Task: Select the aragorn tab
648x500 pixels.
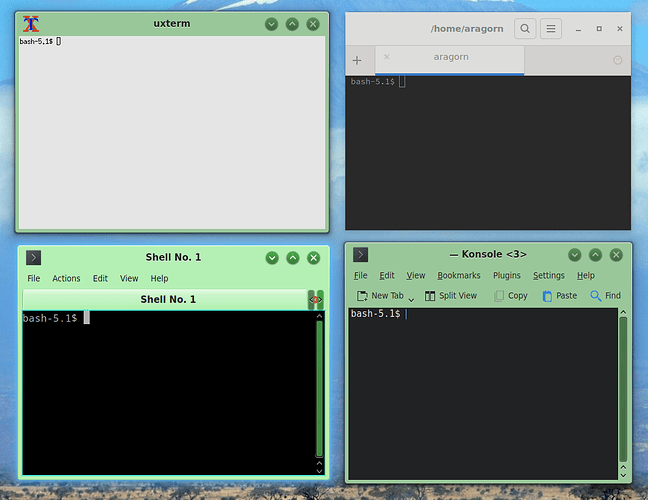Action: pos(450,60)
